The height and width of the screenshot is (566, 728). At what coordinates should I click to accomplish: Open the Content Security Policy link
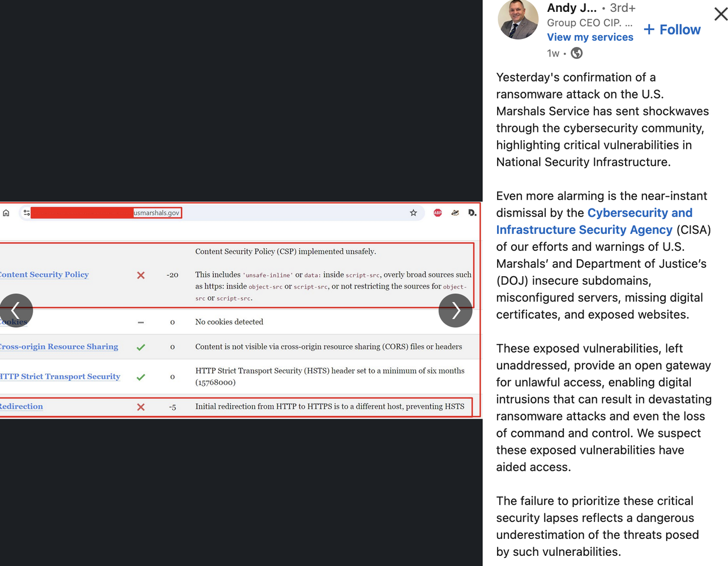pos(44,275)
